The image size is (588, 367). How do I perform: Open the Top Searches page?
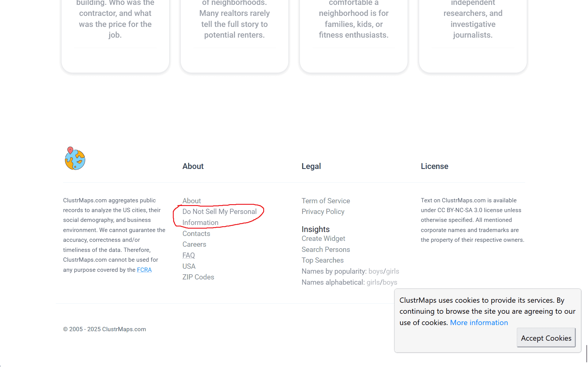(x=322, y=260)
